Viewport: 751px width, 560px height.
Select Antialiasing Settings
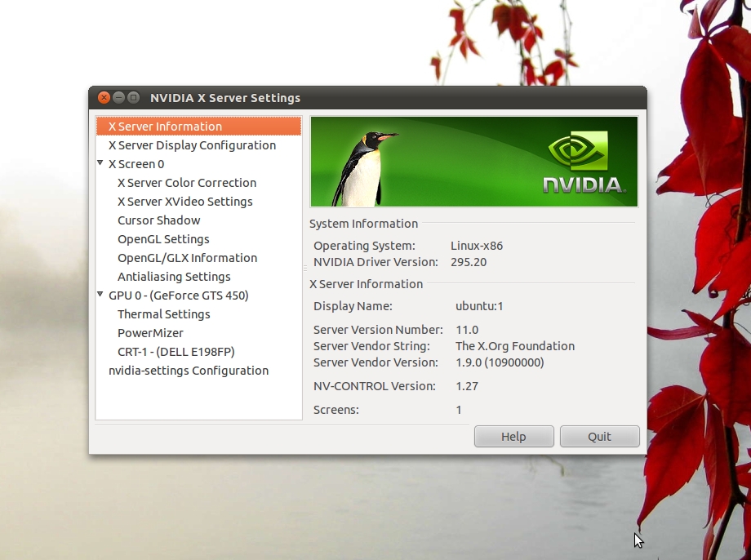point(174,276)
